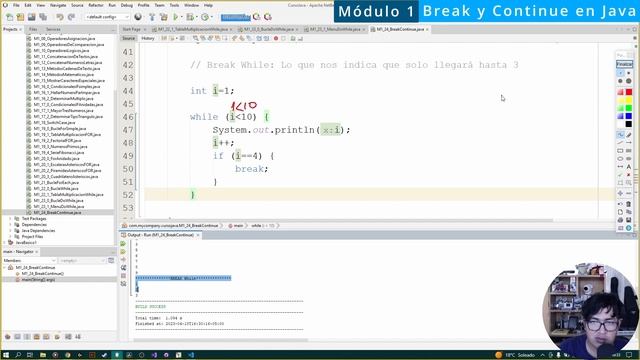Click line 50 'break;' in code editor
Screen dimensions: 640x360
(x=251, y=169)
